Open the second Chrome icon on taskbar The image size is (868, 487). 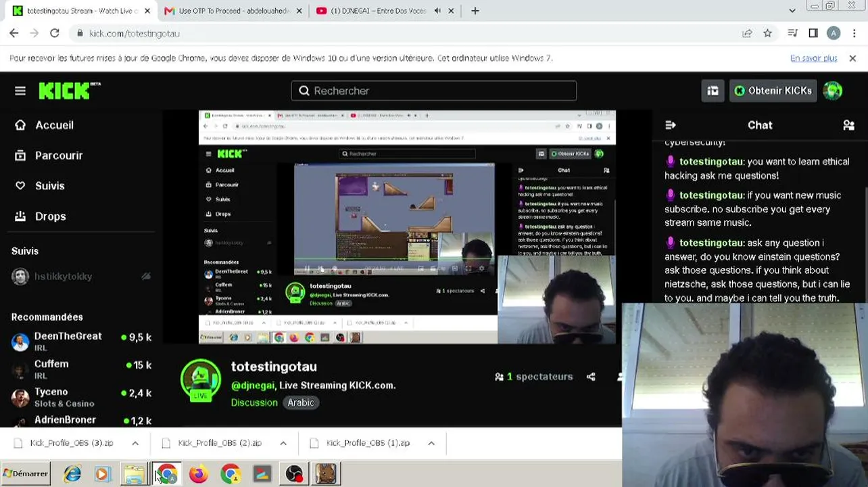pyautogui.click(x=231, y=474)
